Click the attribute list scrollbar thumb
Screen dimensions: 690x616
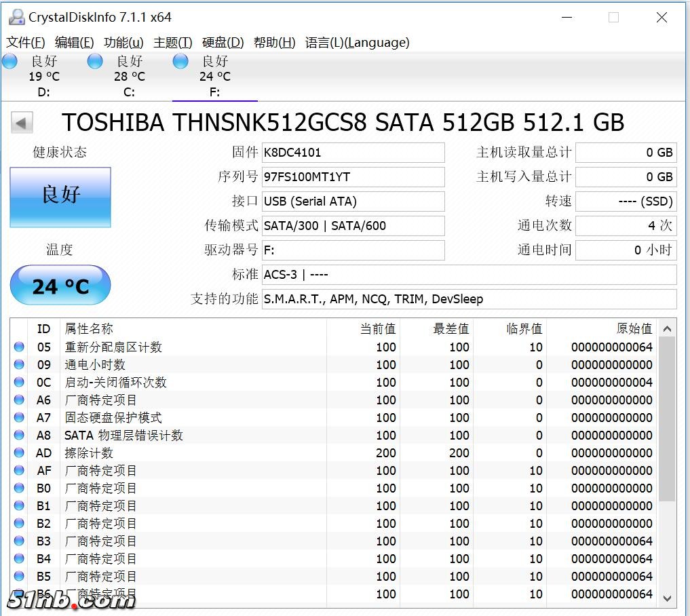tap(667, 418)
